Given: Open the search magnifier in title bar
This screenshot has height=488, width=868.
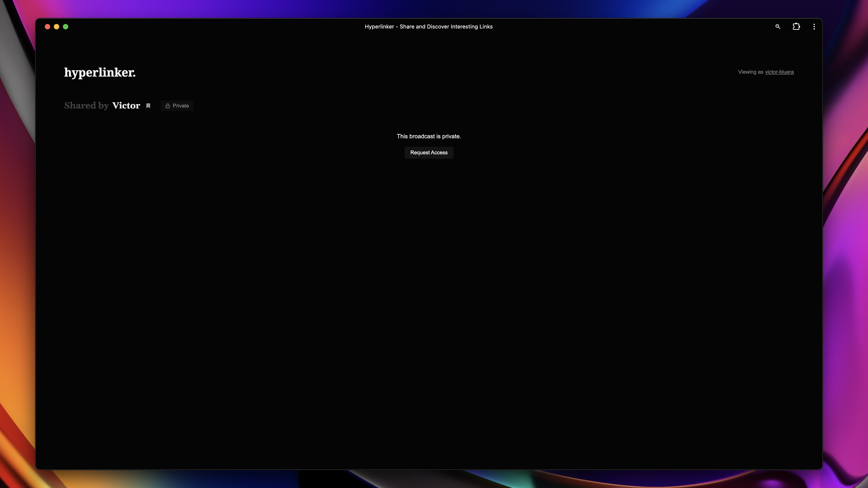Looking at the screenshot, I should [778, 27].
